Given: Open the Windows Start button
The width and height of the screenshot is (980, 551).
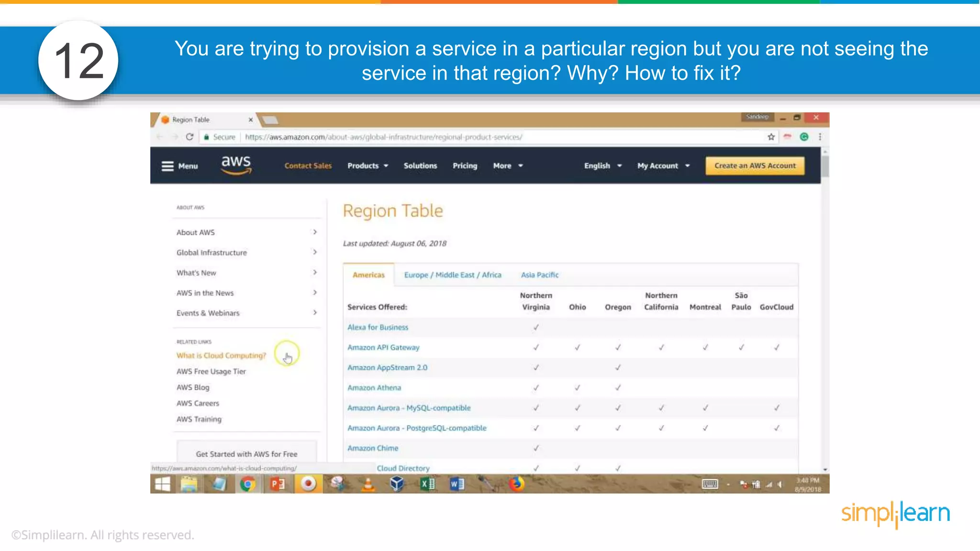Looking at the screenshot, I should 162,484.
